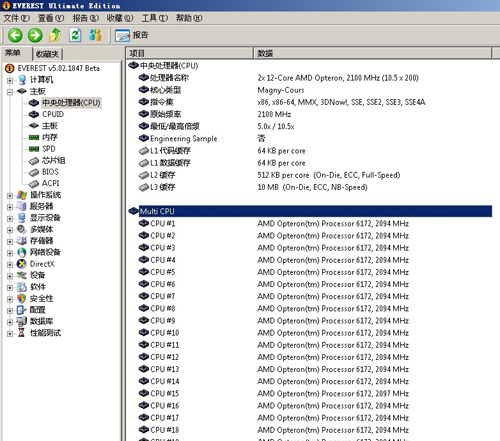Image resolution: width=500 pixels, height=441 pixels.
Task: Click the Up one level toolbar icon
Action: click(x=55, y=35)
